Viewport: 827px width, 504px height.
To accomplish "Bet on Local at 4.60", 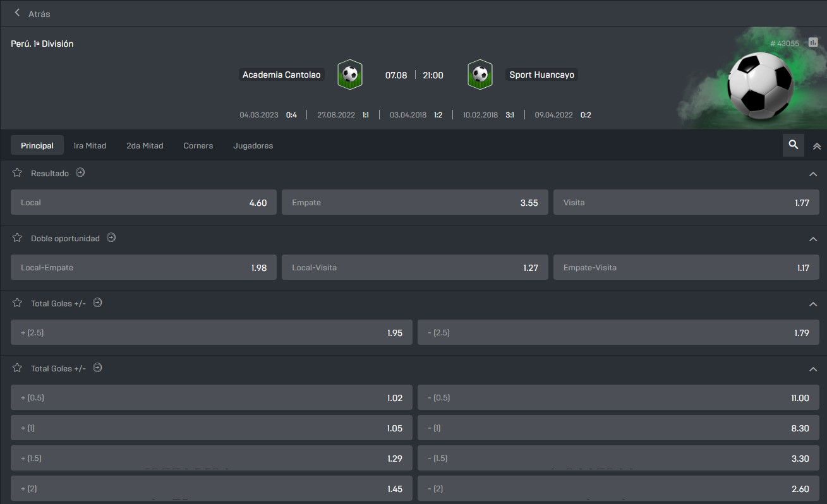I will 143,202.
